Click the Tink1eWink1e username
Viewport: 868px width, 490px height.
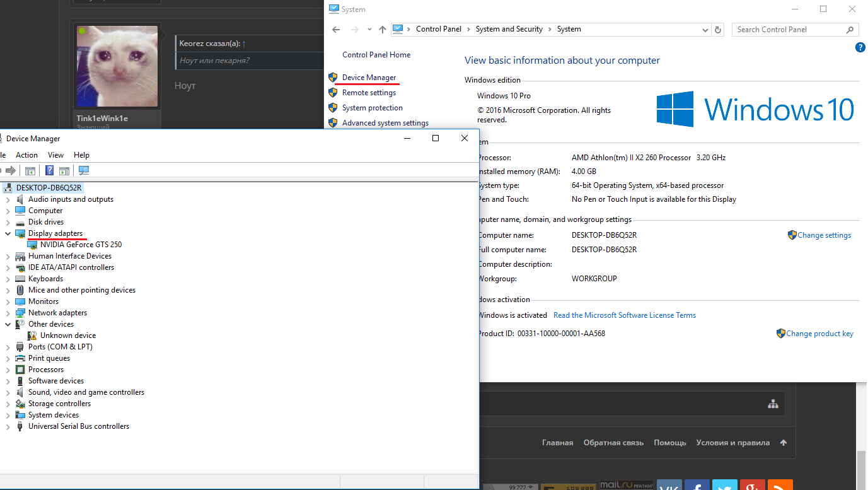click(103, 119)
